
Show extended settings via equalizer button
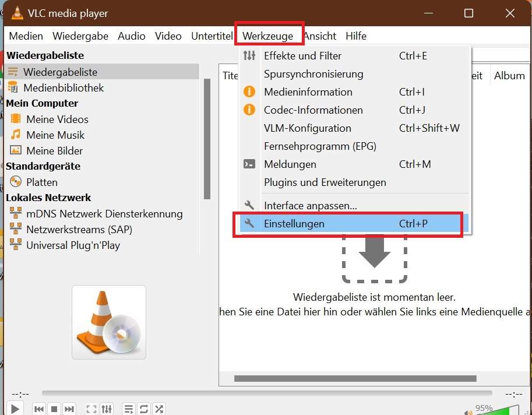(x=107, y=409)
